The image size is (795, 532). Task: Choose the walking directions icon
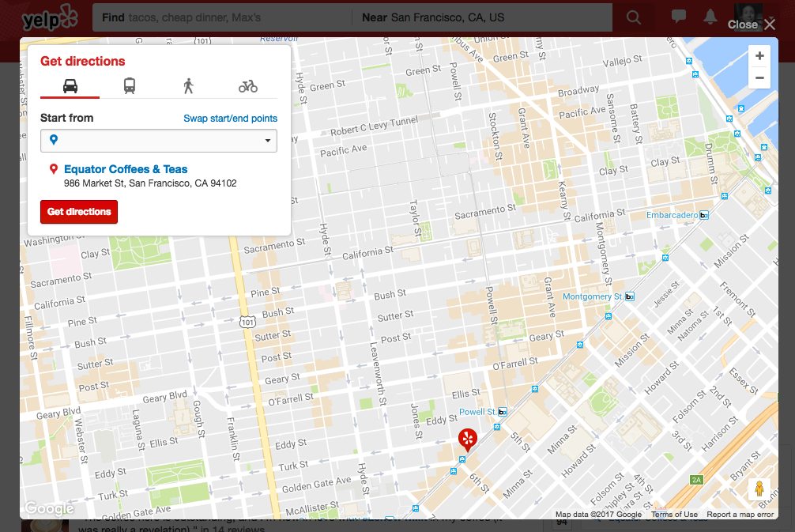click(x=189, y=86)
